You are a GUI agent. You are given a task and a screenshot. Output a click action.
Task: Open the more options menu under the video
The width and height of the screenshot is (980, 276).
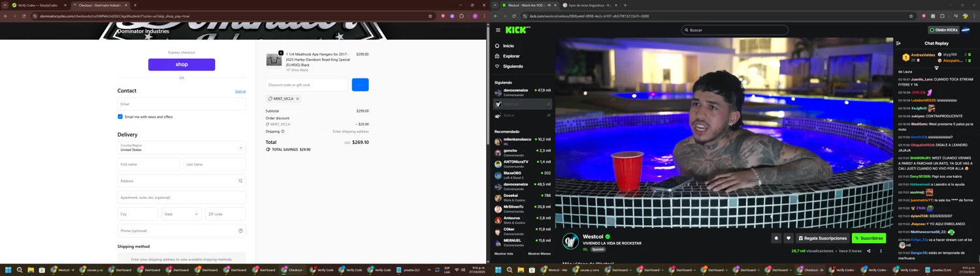(x=881, y=251)
